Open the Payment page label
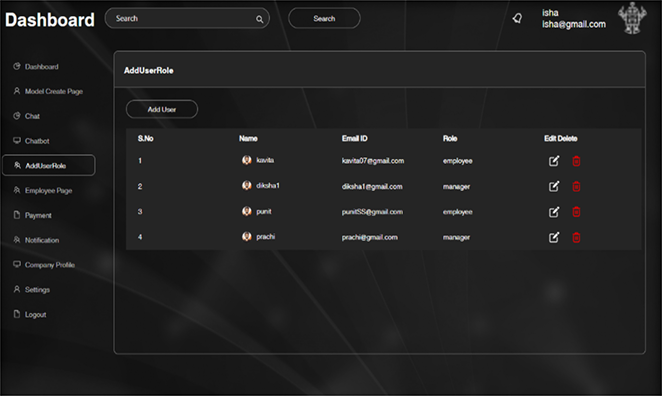The height and width of the screenshot is (396, 662). pyautogui.click(x=38, y=216)
